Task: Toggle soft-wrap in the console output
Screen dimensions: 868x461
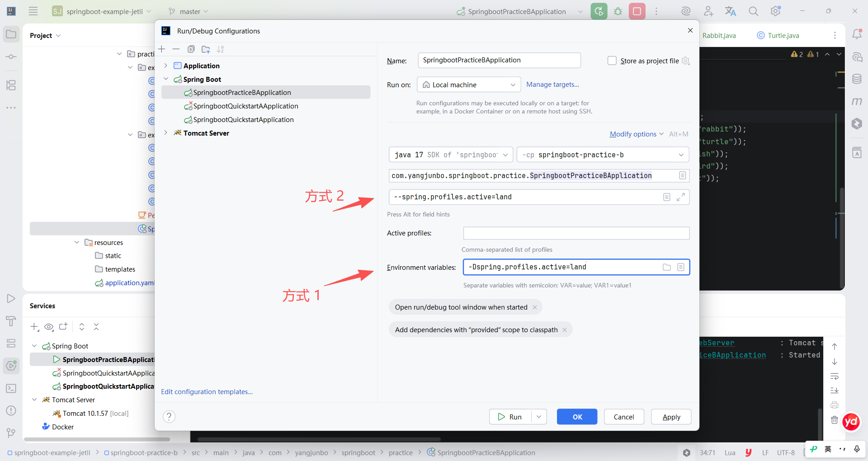Action: point(835,376)
